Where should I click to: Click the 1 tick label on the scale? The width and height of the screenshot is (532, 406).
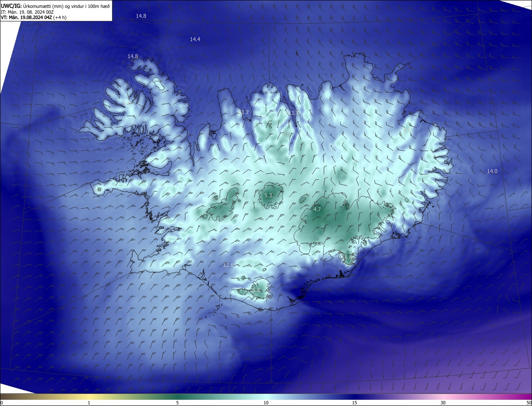tap(89, 403)
